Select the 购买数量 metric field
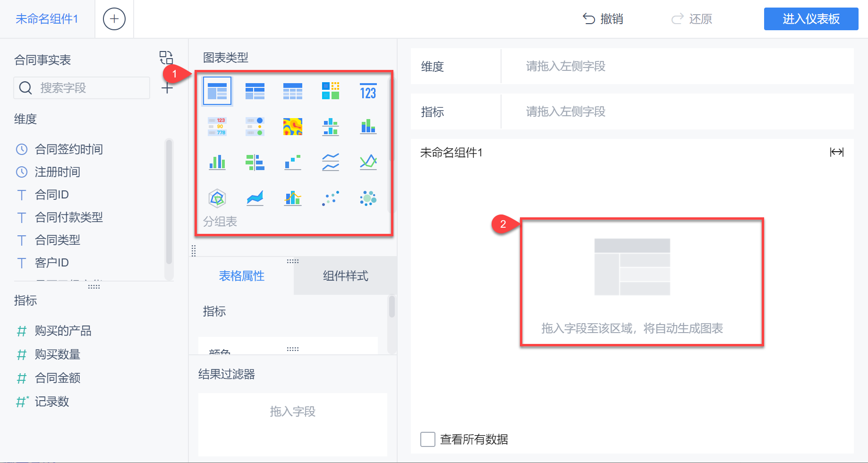This screenshot has width=868, height=463. coord(58,354)
